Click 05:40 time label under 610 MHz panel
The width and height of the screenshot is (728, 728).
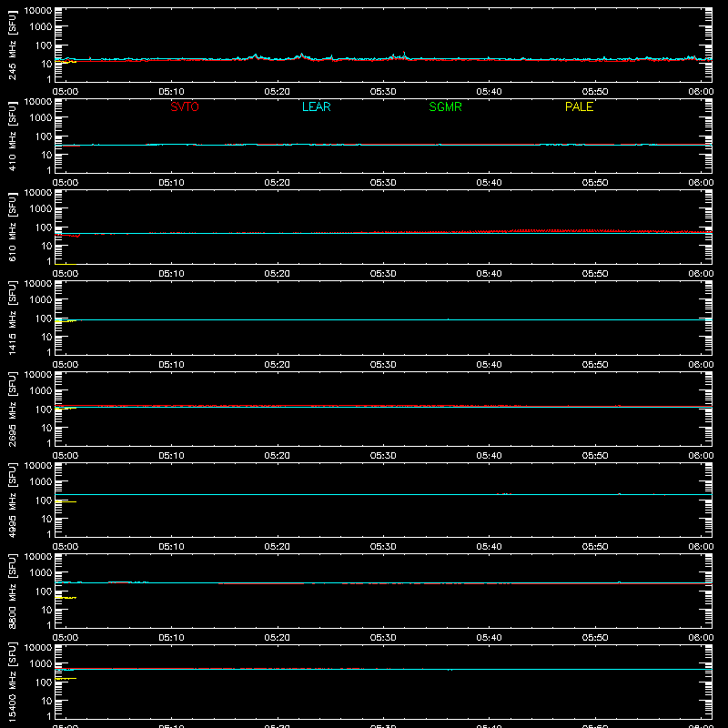point(489,274)
